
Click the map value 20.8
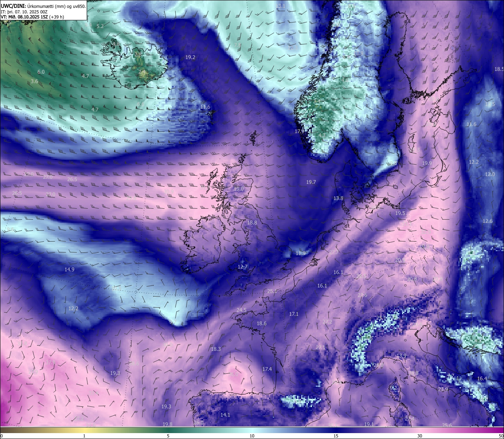(x=412, y=279)
